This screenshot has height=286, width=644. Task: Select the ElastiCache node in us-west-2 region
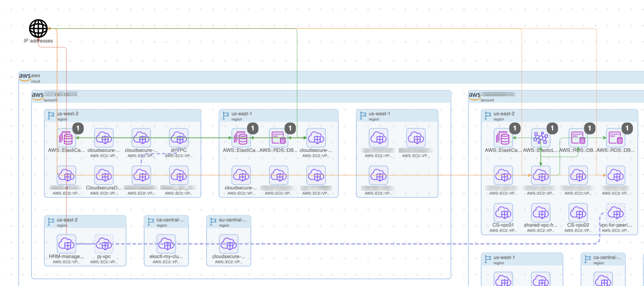tap(66, 138)
